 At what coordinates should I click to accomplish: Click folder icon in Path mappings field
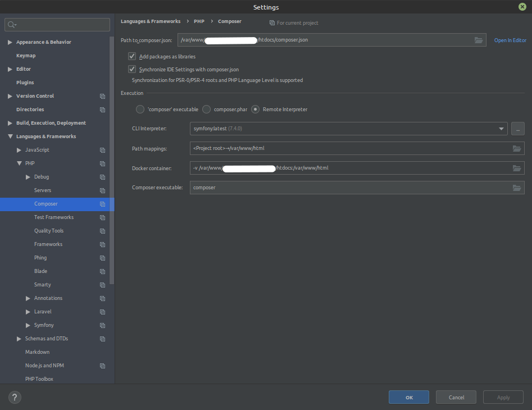click(516, 148)
